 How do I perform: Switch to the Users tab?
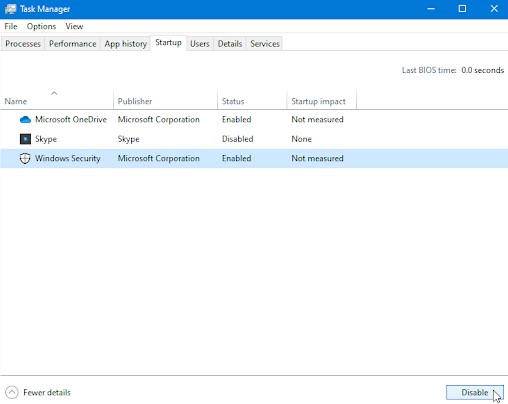click(x=200, y=44)
